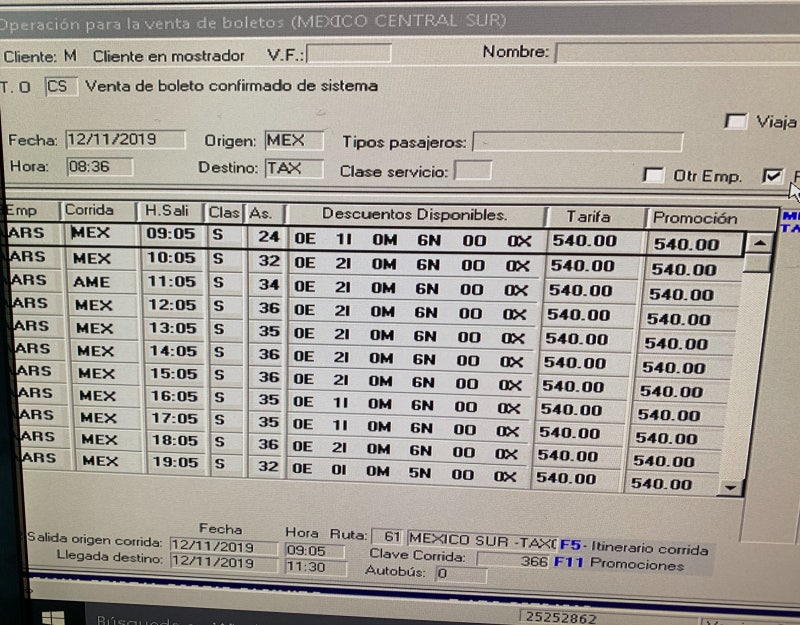Click the Promoción column header
This screenshot has width=800, height=625.
pyautogui.click(x=711, y=218)
